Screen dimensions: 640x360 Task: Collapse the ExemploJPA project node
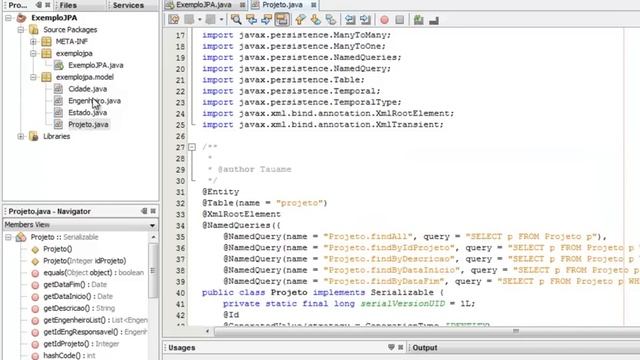pos(8,18)
